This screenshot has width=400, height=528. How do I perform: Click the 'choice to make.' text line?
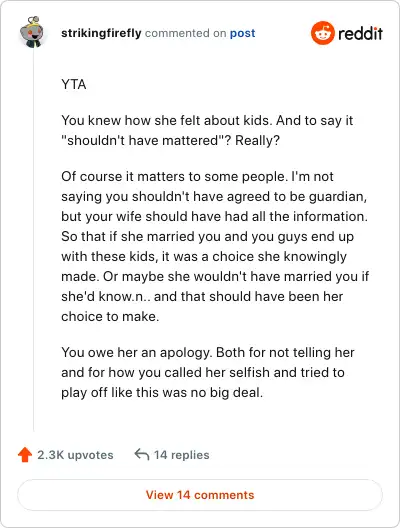coord(110,317)
